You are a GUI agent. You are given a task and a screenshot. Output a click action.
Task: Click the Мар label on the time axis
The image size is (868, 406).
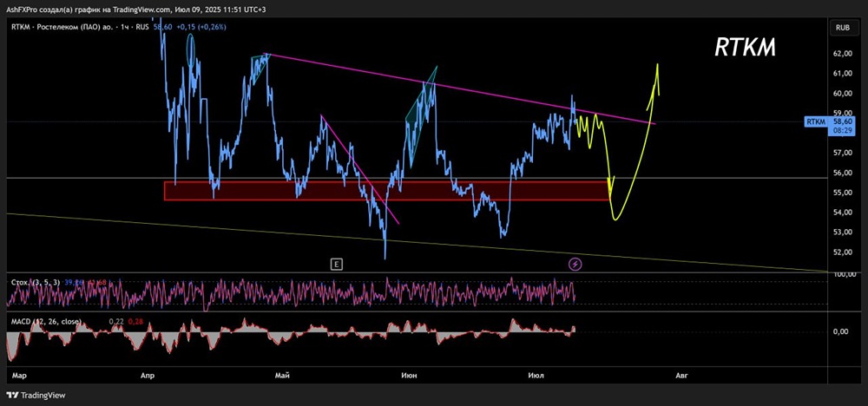coord(19,377)
